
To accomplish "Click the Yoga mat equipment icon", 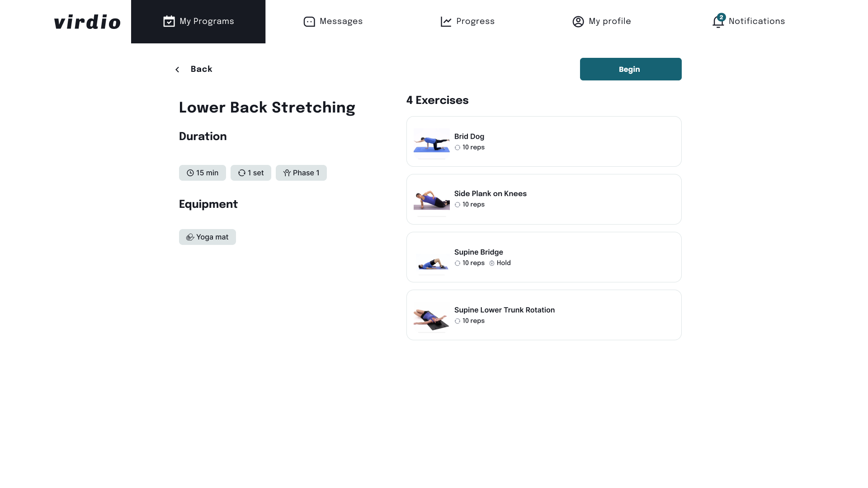I will (x=190, y=237).
